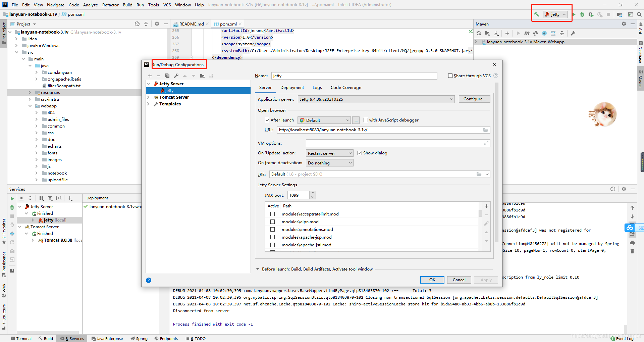Select README.md editor tab
This screenshot has height=342, width=644.
point(191,24)
